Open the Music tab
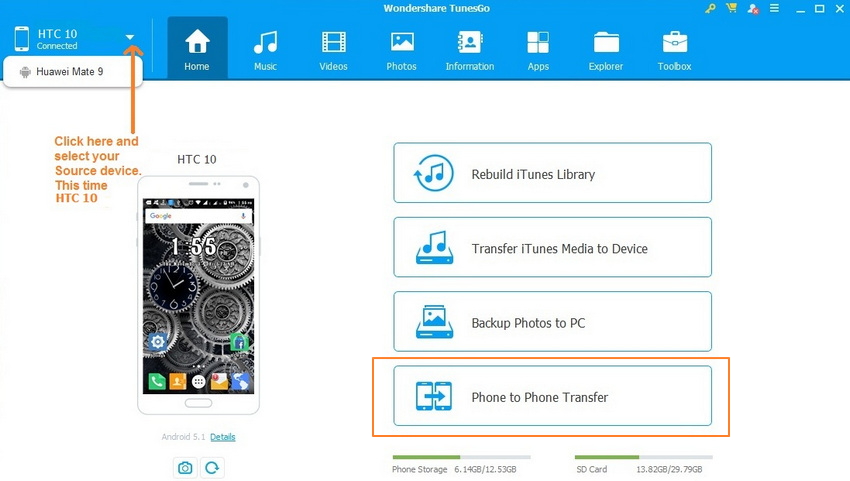The width and height of the screenshot is (850, 481). pos(265,49)
